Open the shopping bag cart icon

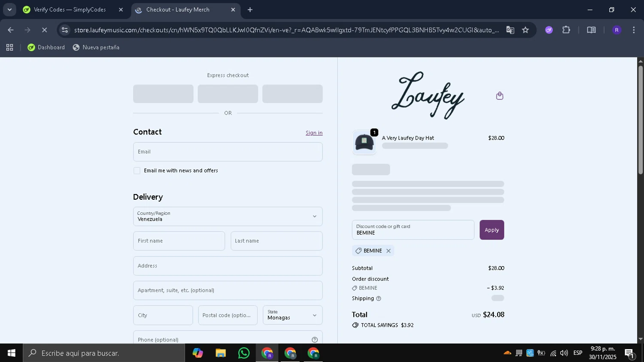point(499,96)
